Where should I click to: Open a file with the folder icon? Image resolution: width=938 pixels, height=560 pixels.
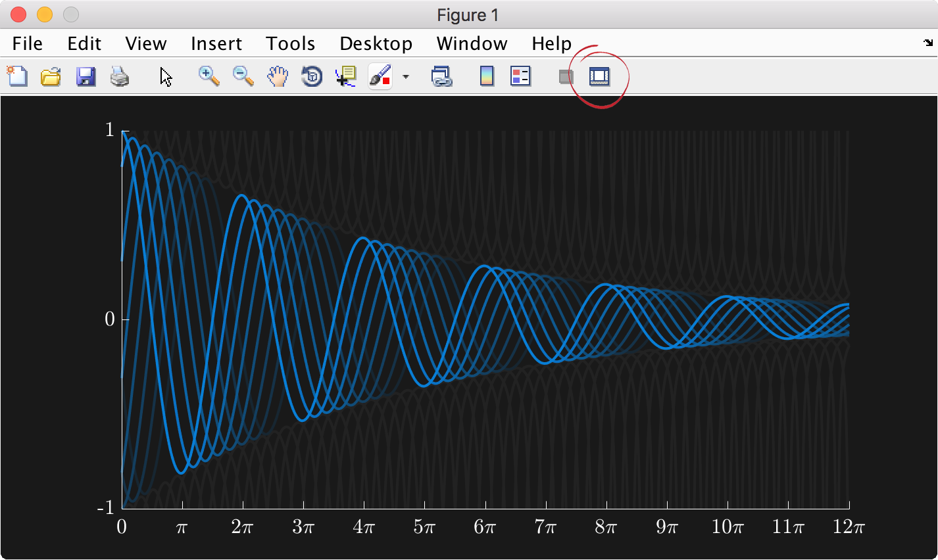[x=51, y=77]
